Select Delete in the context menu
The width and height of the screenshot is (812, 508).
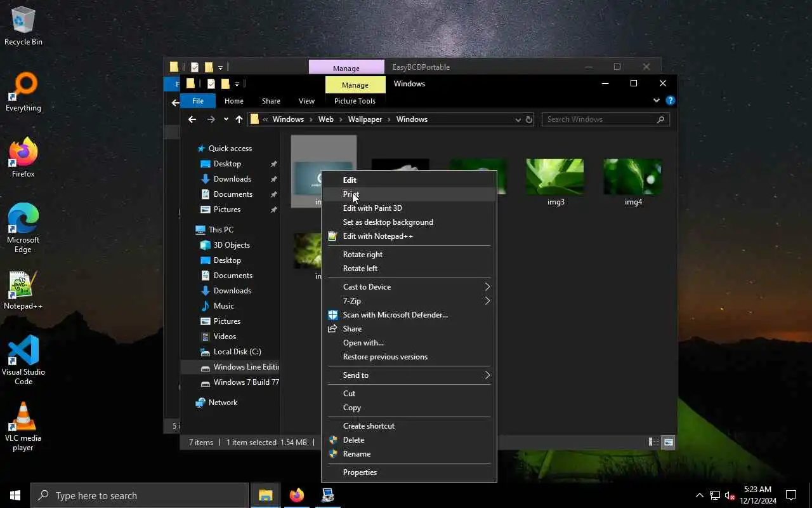click(x=409, y=440)
